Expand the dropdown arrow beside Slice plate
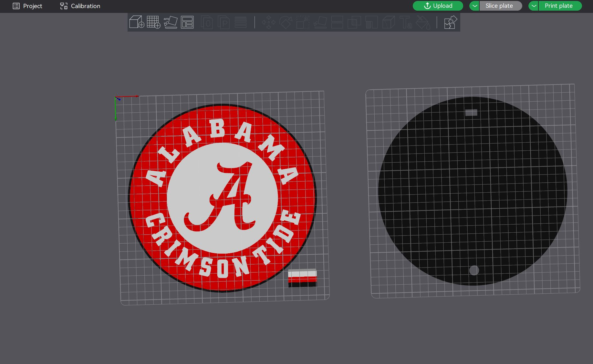The image size is (593, 364). (x=474, y=6)
